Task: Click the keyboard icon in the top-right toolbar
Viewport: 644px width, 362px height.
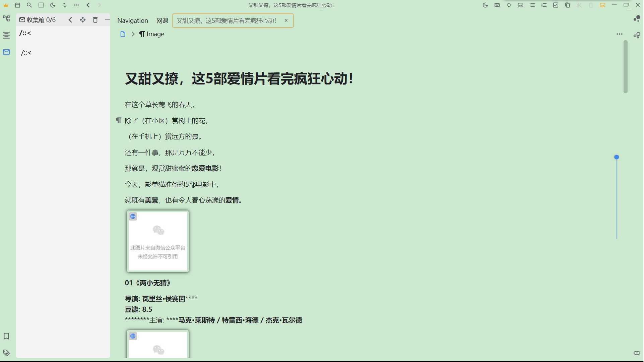Action: [x=497, y=5]
